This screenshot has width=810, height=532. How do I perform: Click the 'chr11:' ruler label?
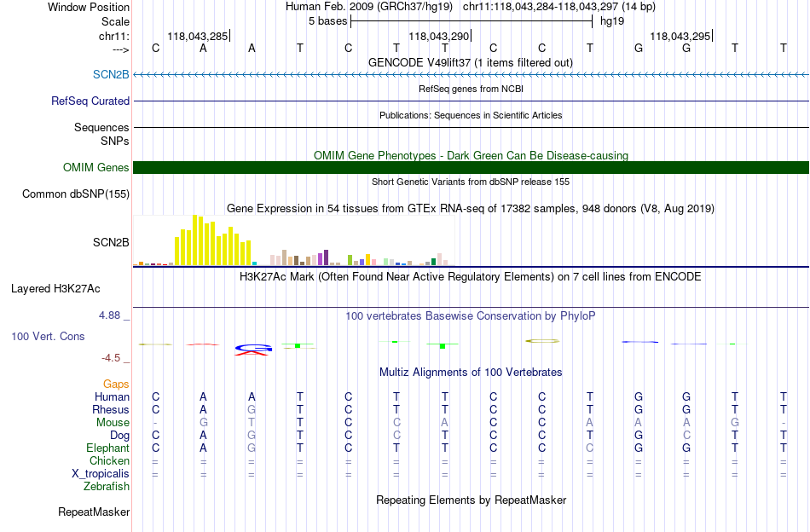click(x=114, y=36)
